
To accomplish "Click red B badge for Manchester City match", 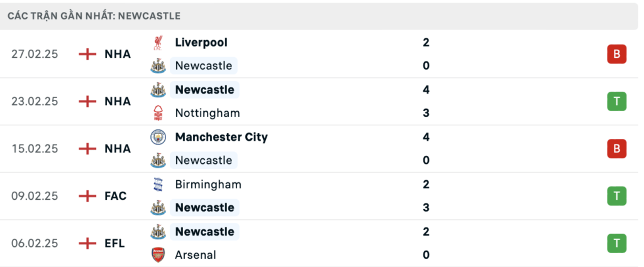I will click(x=616, y=149).
